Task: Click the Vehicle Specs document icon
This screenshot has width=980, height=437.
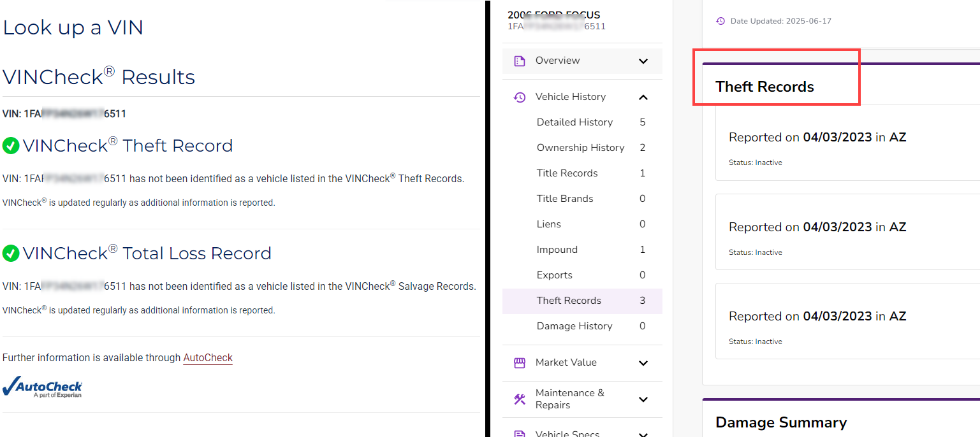Action: click(520, 434)
